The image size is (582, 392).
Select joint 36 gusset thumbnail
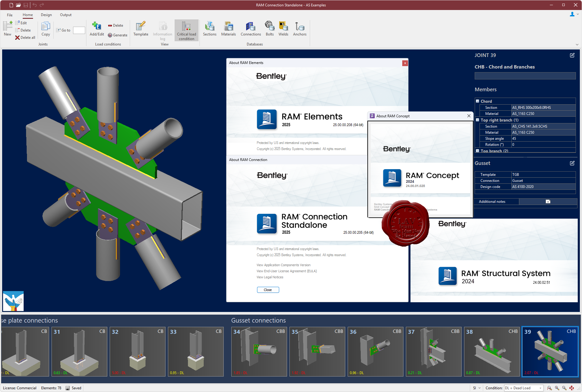tap(376, 352)
